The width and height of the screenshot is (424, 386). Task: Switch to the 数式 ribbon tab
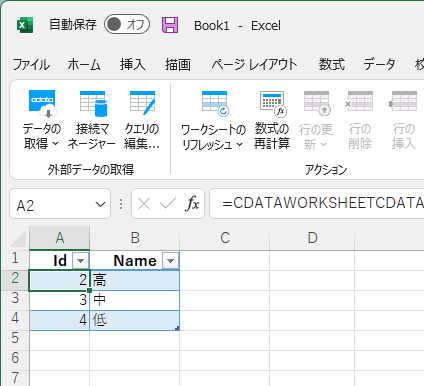[x=332, y=64]
